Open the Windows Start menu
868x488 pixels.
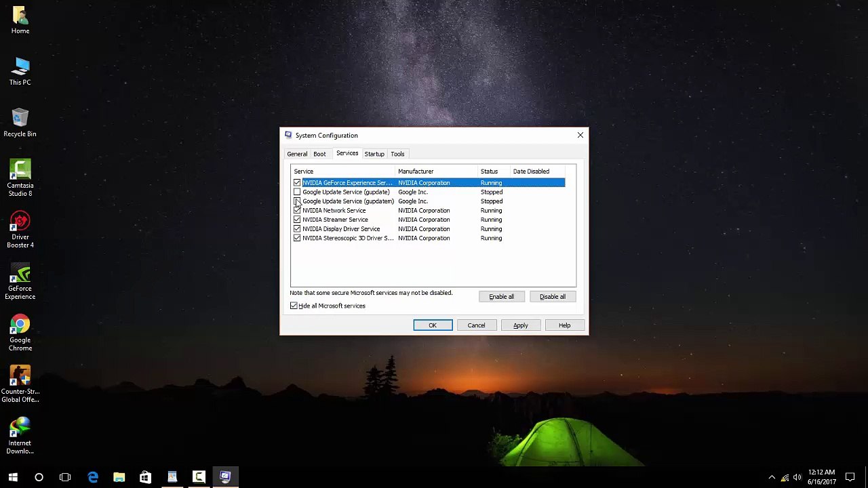(x=13, y=477)
